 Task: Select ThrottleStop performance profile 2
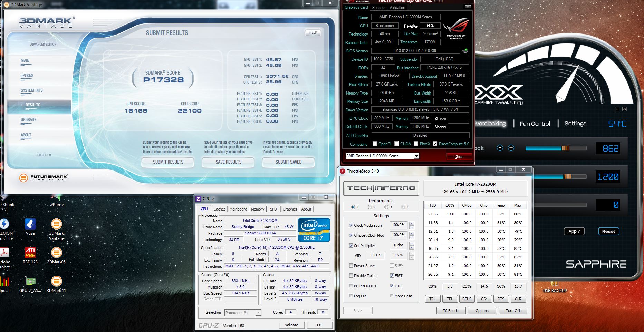point(369,207)
